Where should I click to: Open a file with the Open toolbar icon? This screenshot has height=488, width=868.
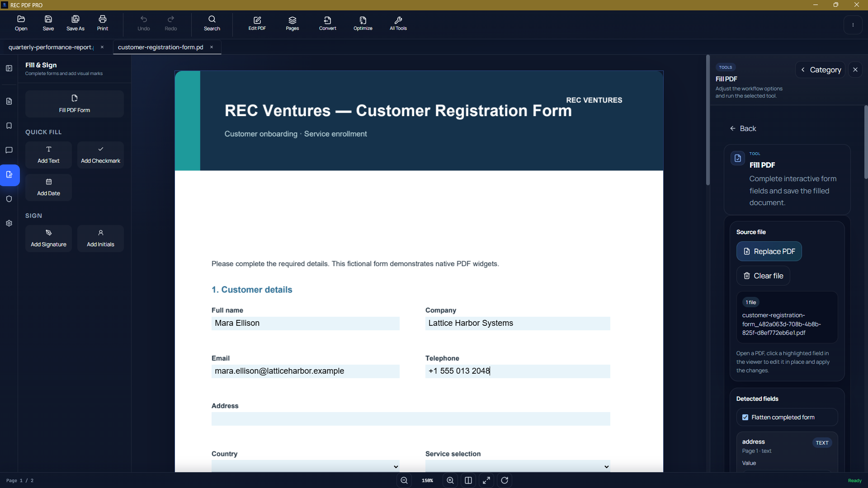pos(21,23)
